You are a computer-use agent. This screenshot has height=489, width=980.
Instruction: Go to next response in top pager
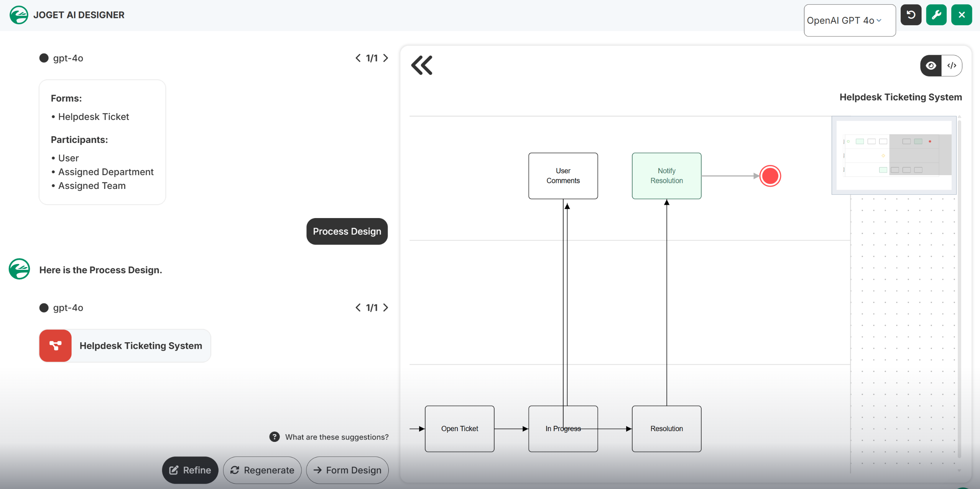point(386,58)
